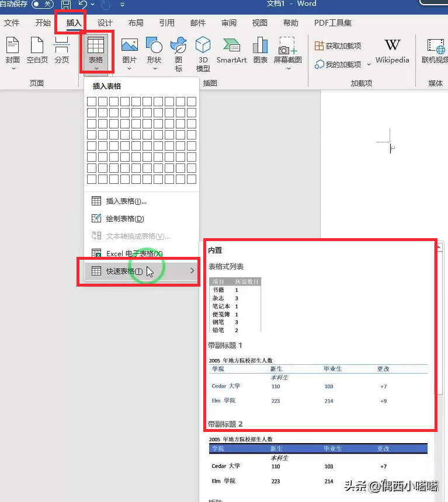Select the 表格式列表 quick table thumbnail

click(235, 305)
